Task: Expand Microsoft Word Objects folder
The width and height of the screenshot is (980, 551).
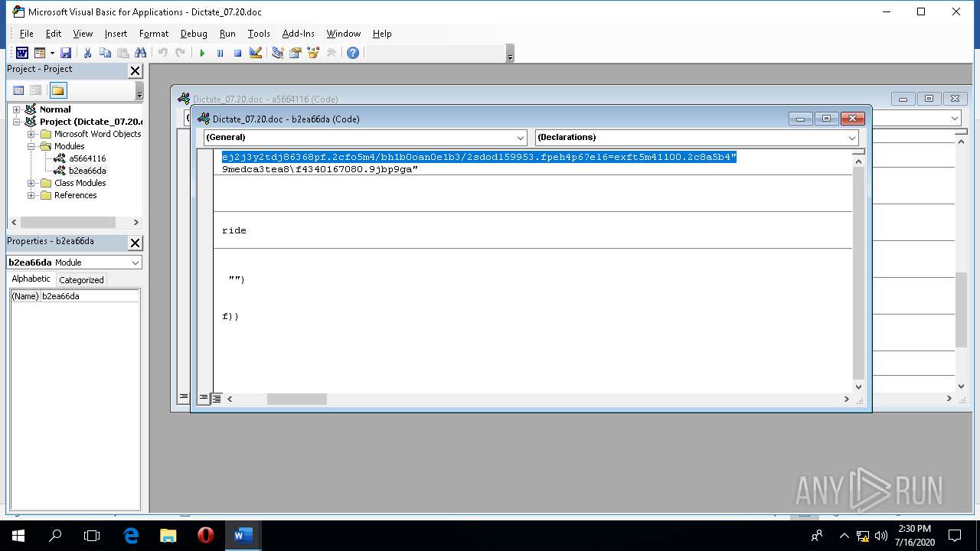Action: [31, 134]
